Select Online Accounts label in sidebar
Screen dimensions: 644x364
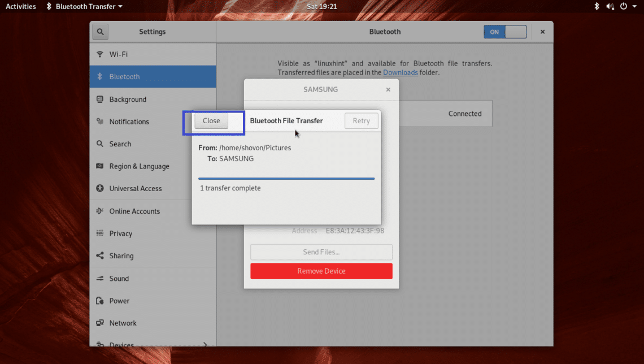134,211
